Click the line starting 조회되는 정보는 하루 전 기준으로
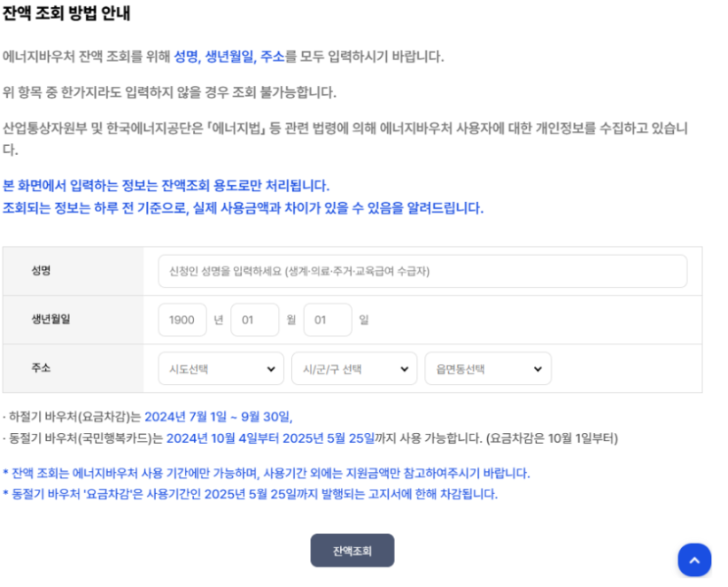Screen dimensions: 728x587 243,208
